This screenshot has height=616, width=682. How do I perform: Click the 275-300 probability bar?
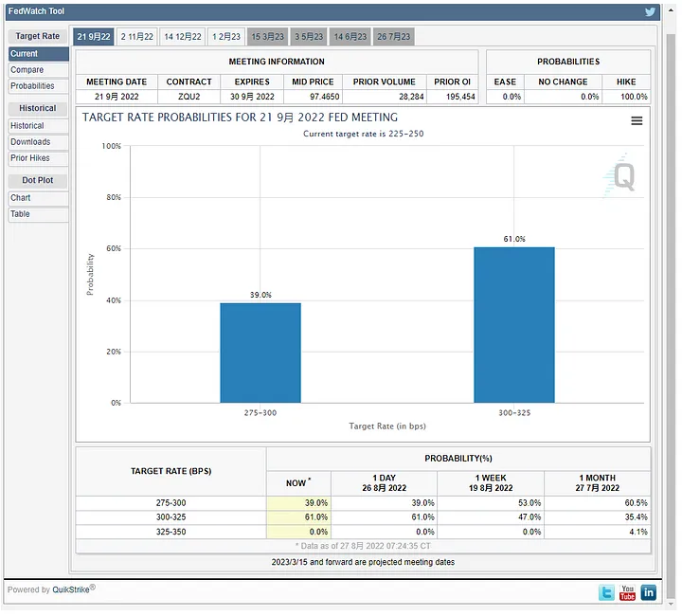tap(260, 353)
